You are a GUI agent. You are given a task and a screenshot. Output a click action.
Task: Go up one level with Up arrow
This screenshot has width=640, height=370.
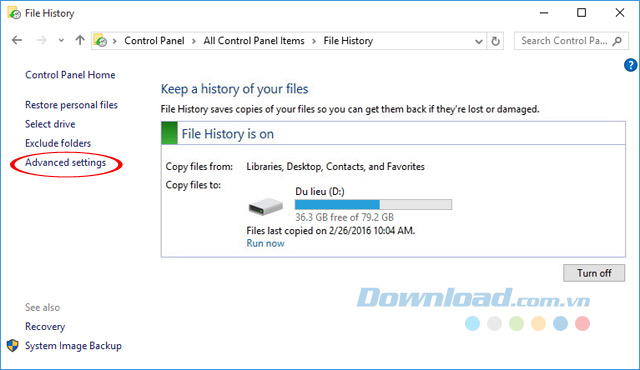(80, 40)
